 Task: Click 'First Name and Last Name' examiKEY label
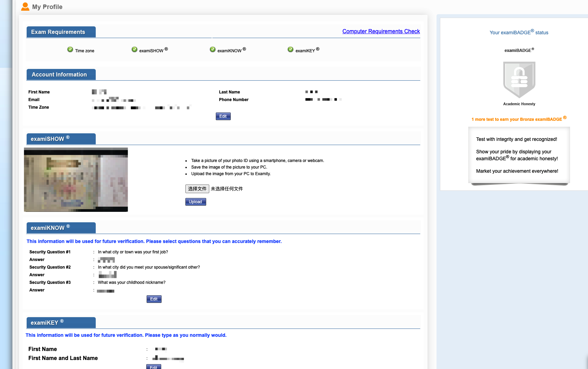pyautogui.click(x=63, y=358)
